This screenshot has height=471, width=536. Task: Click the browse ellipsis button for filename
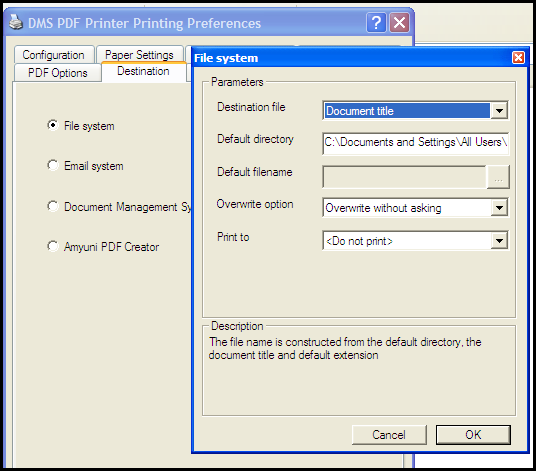click(498, 177)
